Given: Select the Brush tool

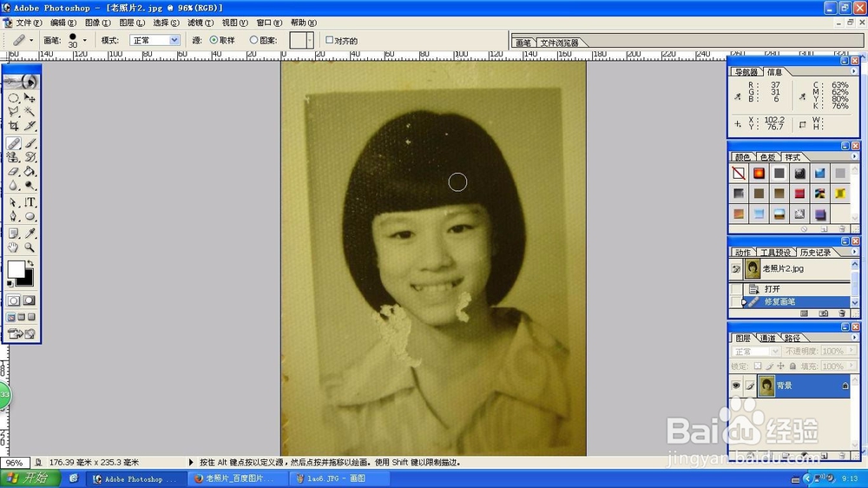Looking at the screenshot, I should click(30, 143).
